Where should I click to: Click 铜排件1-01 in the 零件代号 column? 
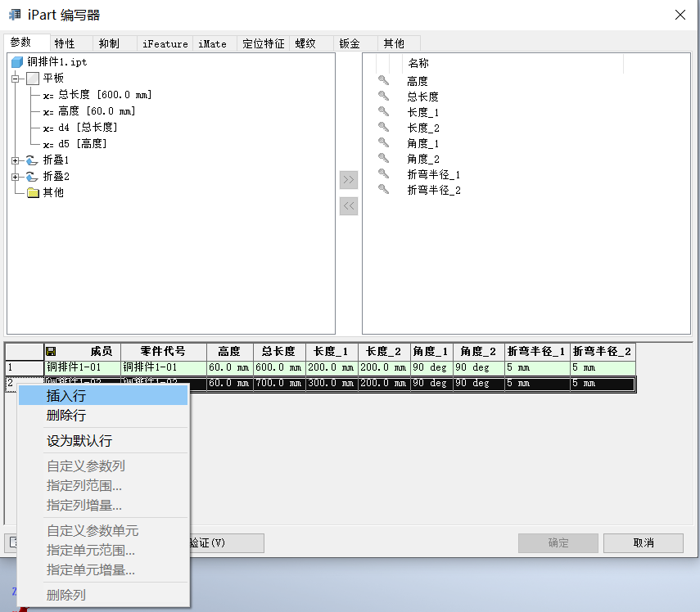pyautogui.click(x=164, y=367)
